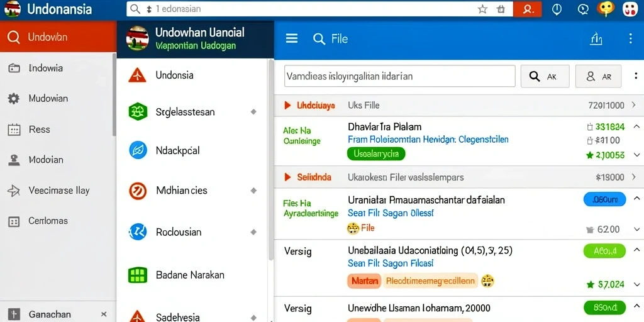Viewport: 644px width, 322px height.
Task: Open the Sean Filt Sagon Ollesf link
Action: (x=391, y=213)
